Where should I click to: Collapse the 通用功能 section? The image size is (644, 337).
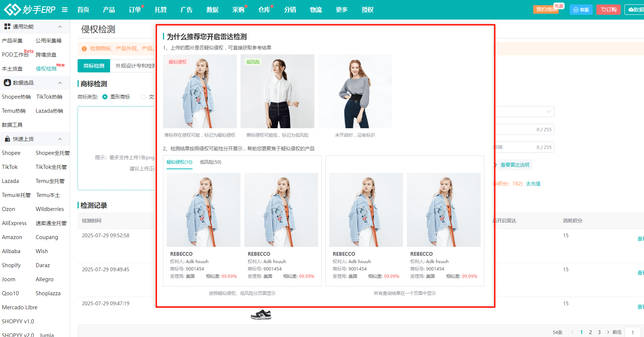tap(60, 27)
